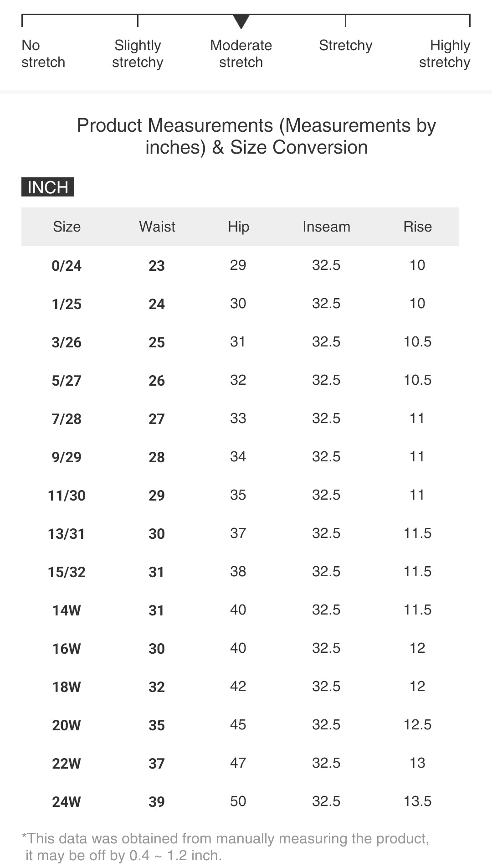Select the 11/30 size row label

[x=67, y=496]
